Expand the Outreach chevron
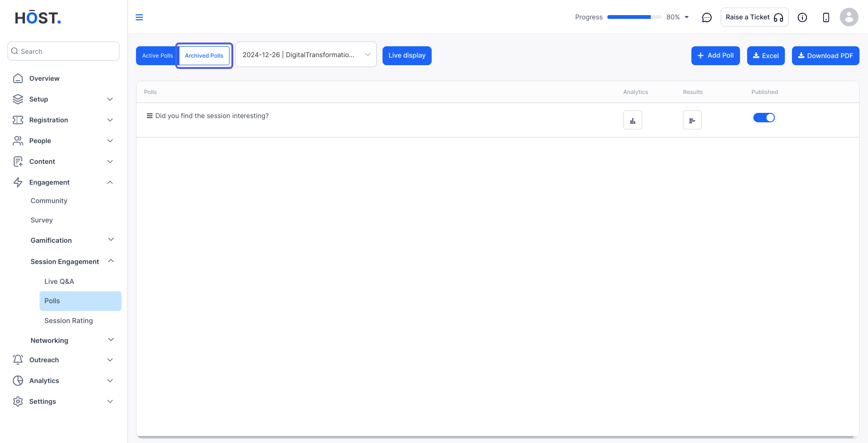 (110, 360)
